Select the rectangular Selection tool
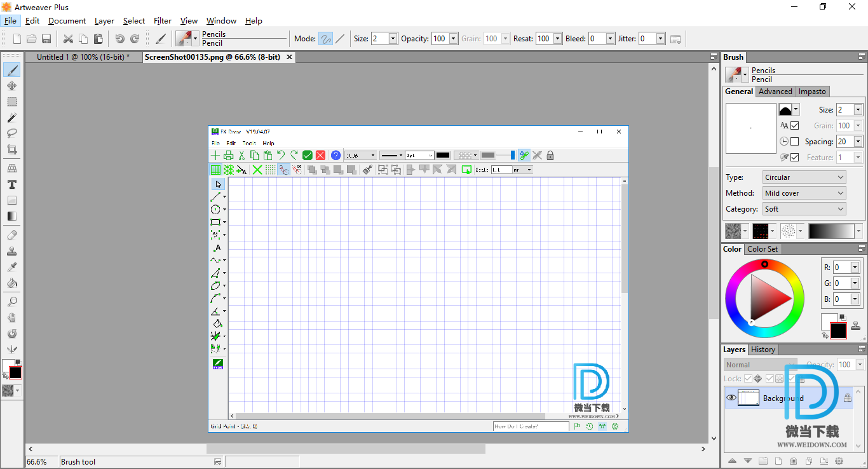868x469 pixels. [11, 102]
